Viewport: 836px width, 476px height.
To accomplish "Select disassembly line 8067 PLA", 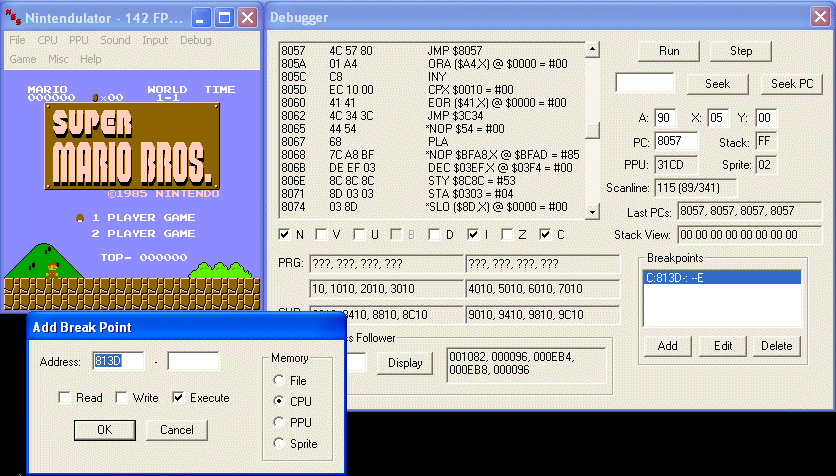I will (432, 142).
